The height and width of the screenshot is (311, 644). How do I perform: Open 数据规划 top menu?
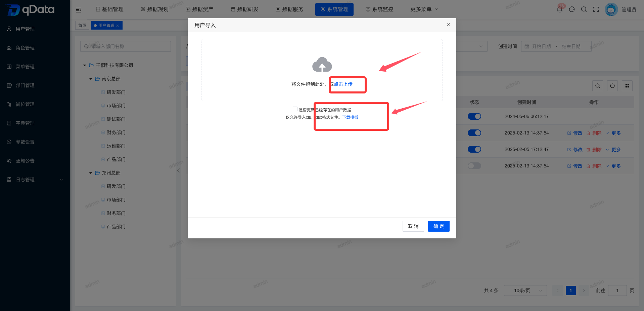coord(154,9)
